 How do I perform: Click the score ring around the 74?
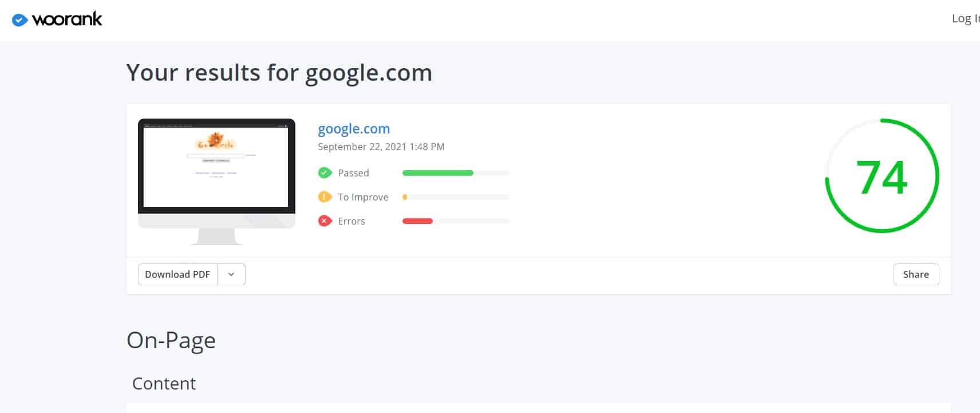(x=881, y=121)
